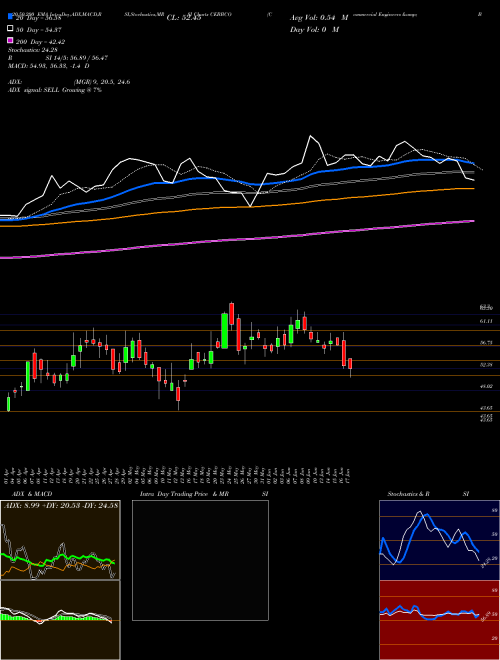
Task: Click the 'Intra Day Trading Price & MR' heading
Action: pyautogui.click(x=184, y=494)
